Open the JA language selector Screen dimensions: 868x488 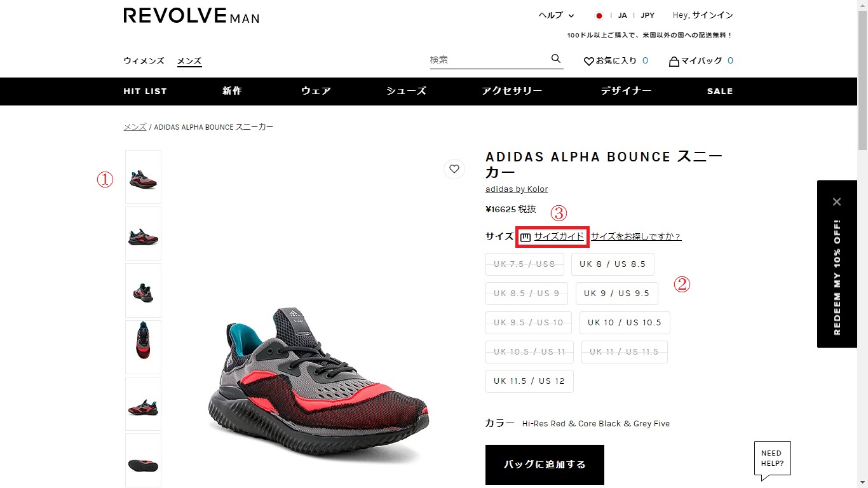[623, 16]
